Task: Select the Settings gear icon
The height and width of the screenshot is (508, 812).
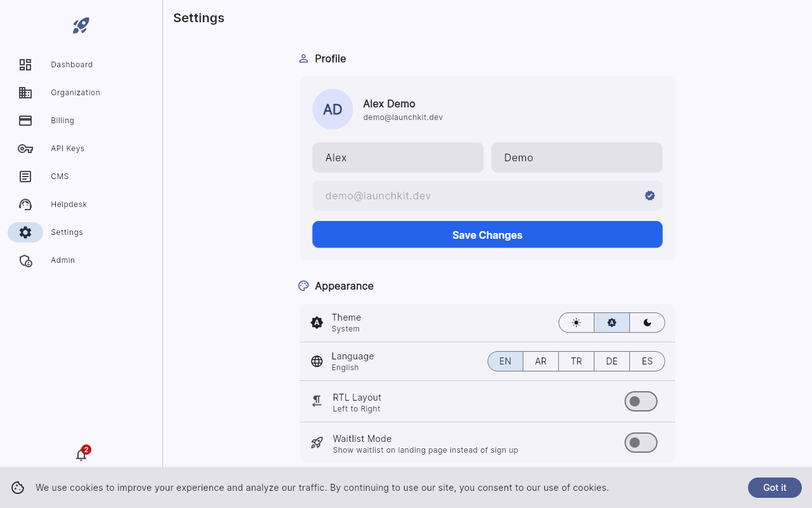Action: click(x=25, y=232)
